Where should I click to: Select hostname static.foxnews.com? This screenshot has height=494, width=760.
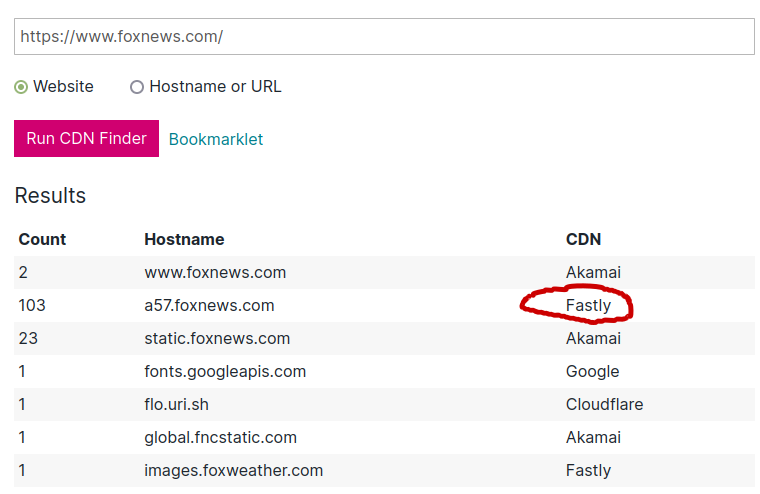(217, 338)
